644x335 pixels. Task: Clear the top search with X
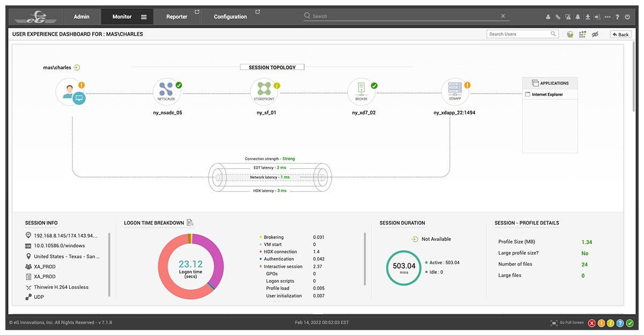tap(503, 16)
